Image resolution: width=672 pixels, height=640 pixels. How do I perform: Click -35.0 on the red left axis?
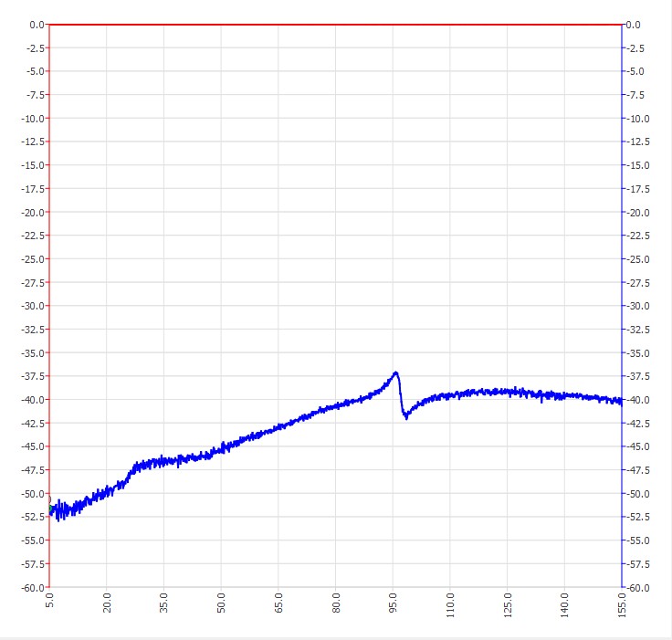click(x=33, y=352)
